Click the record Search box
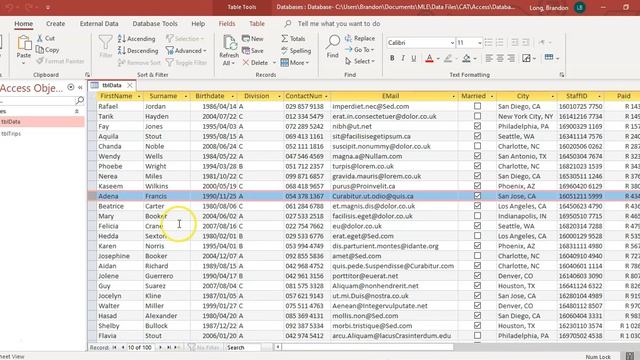Screen dimensions: 640x360 (244, 347)
